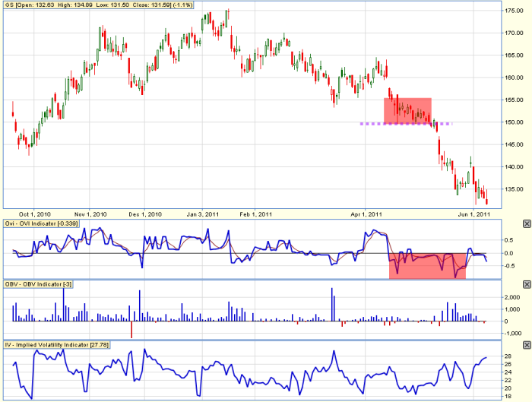Close the OVI Indicator panel
This screenshot has height=402, width=532.
point(527,224)
